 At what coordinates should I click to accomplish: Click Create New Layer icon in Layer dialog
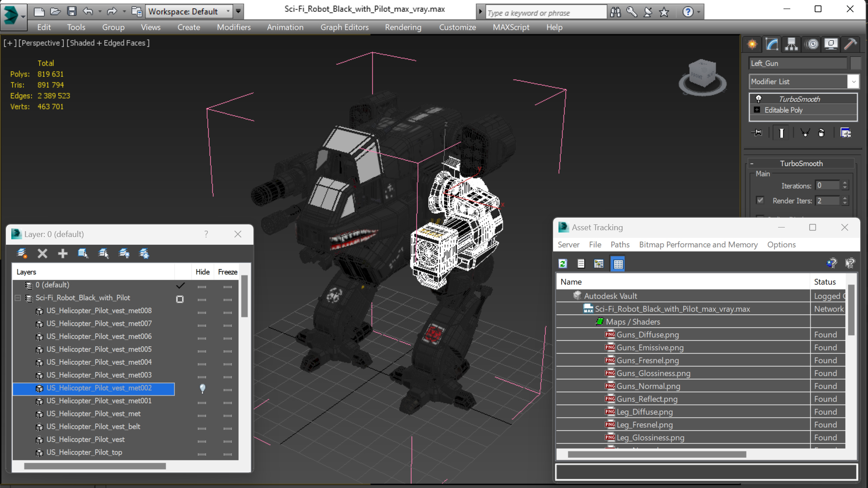tap(22, 254)
